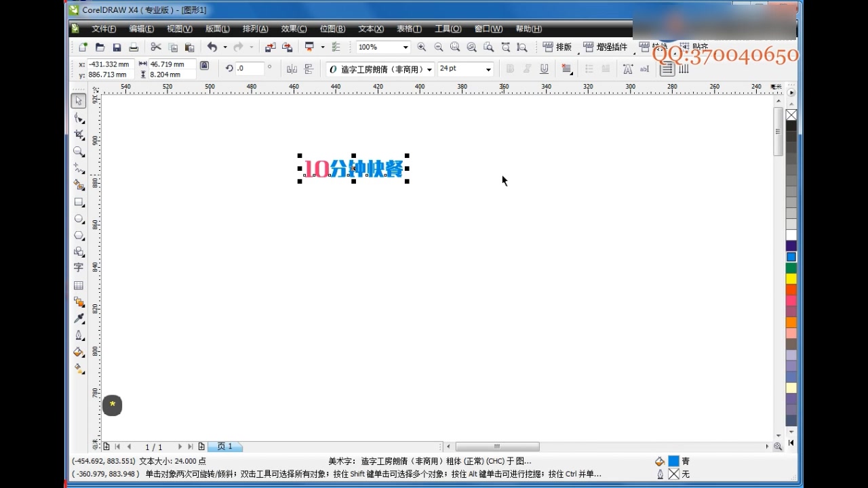
Task: Pick the yellow swatch in the palette
Action: pyautogui.click(x=791, y=279)
